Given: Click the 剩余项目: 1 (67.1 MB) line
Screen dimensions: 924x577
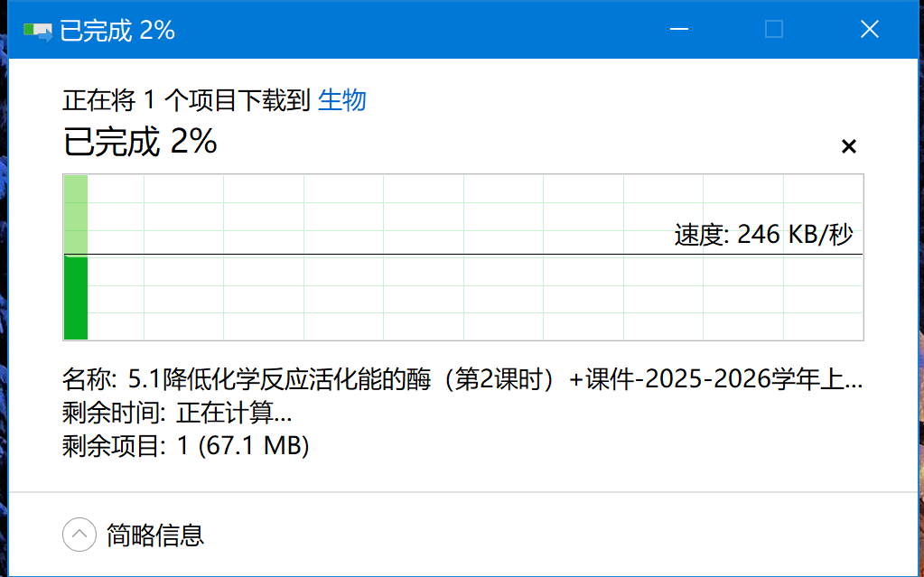Looking at the screenshot, I should [186, 445].
